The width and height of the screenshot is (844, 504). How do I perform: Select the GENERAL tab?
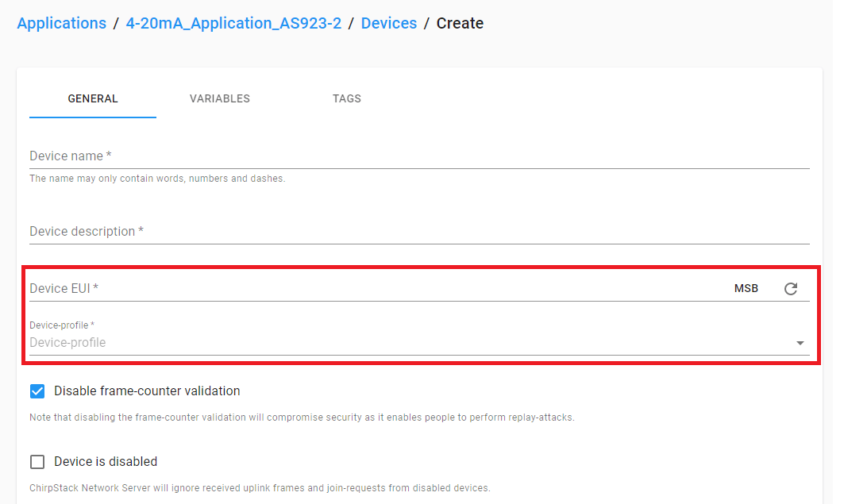tap(92, 98)
